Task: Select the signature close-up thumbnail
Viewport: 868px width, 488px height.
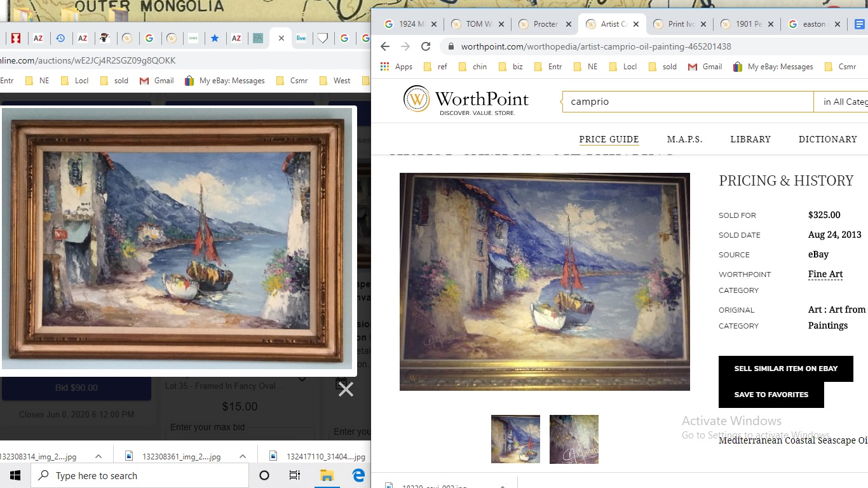Action: (x=574, y=439)
